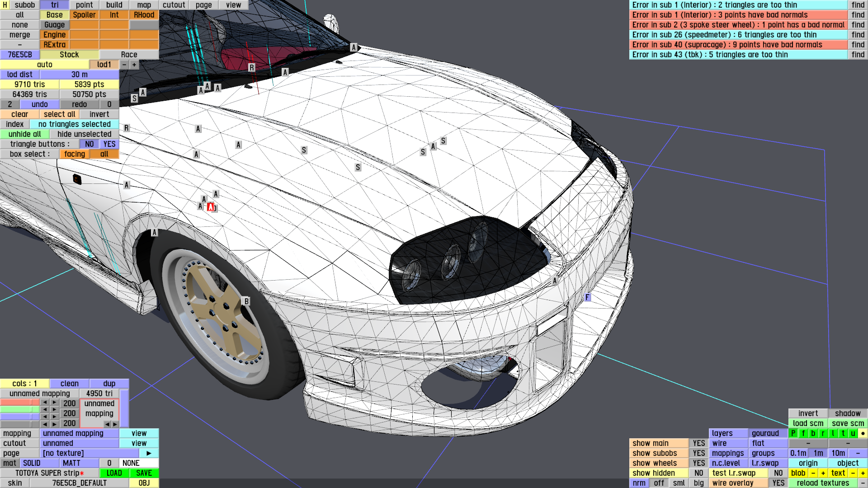This screenshot has width=868, height=488.
Task: Open the cutout tab
Action: 174,5
